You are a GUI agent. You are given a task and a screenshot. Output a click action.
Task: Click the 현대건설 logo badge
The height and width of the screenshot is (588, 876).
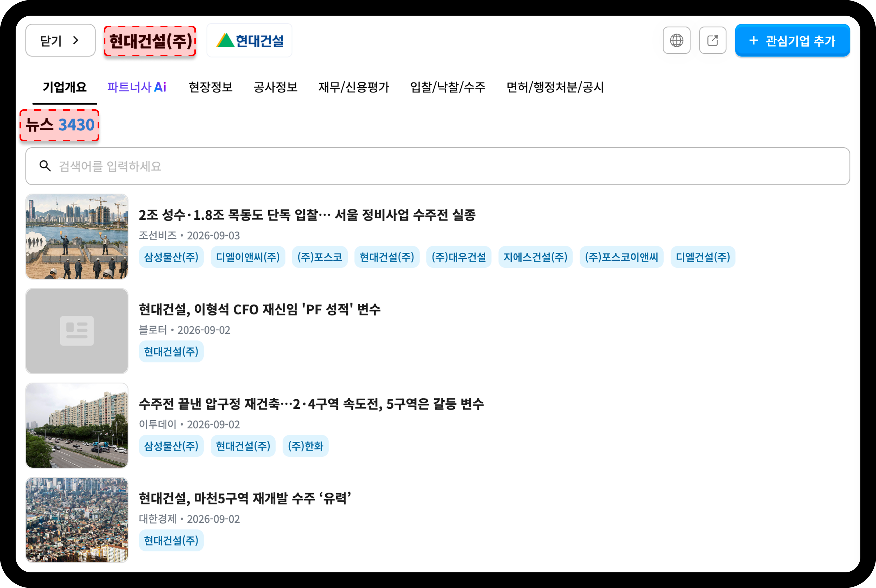pyautogui.click(x=250, y=41)
